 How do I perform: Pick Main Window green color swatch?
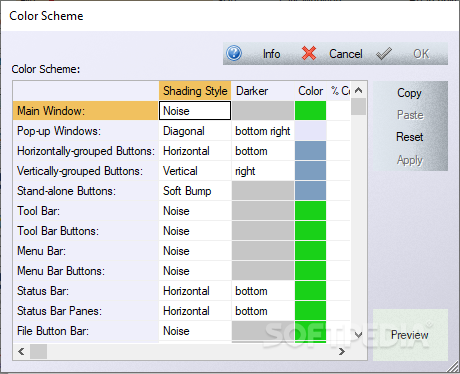311,111
